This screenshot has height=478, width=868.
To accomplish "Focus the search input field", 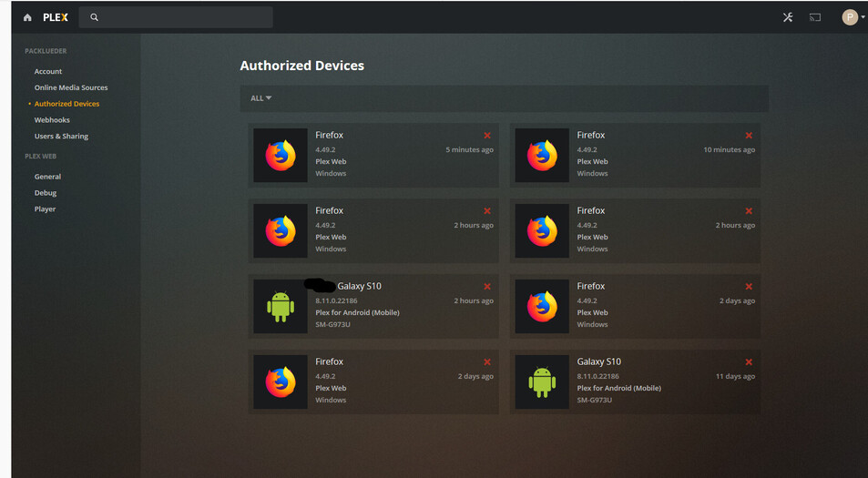I will pyautogui.click(x=176, y=17).
